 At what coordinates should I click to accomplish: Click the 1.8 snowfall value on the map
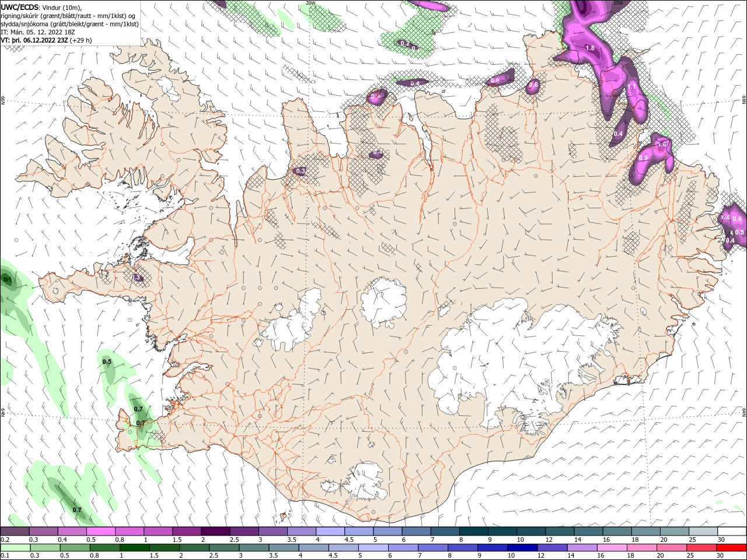point(589,48)
